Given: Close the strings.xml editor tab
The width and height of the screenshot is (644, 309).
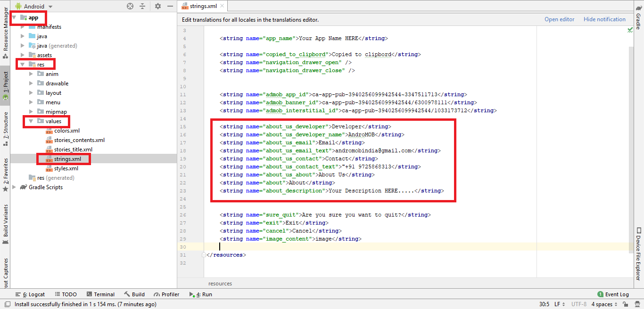Looking at the screenshot, I should [x=221, y=7].
